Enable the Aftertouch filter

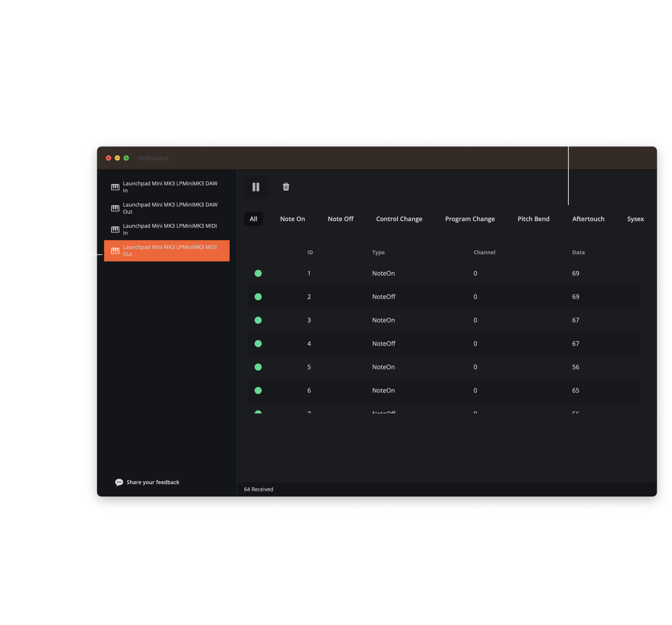[588, 219]
